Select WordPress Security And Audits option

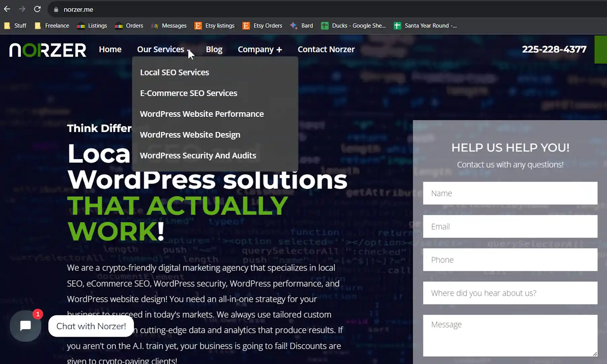[x=198, y=155]
